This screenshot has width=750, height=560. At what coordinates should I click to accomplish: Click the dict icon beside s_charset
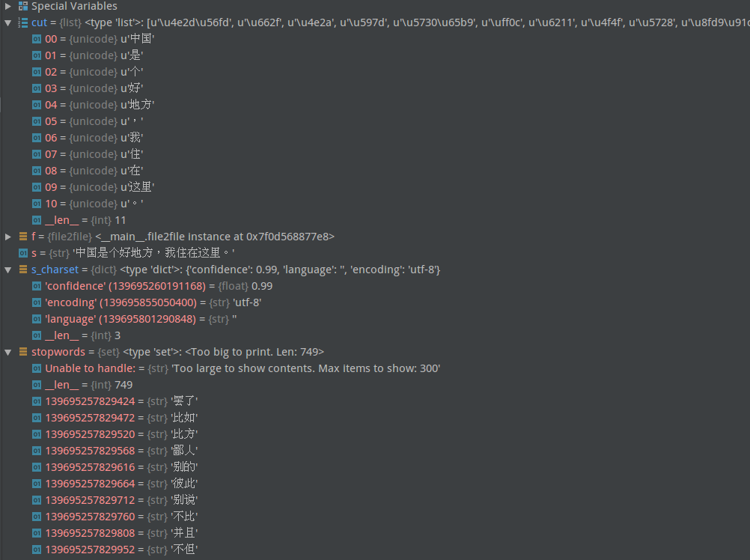tap(22, 270)
